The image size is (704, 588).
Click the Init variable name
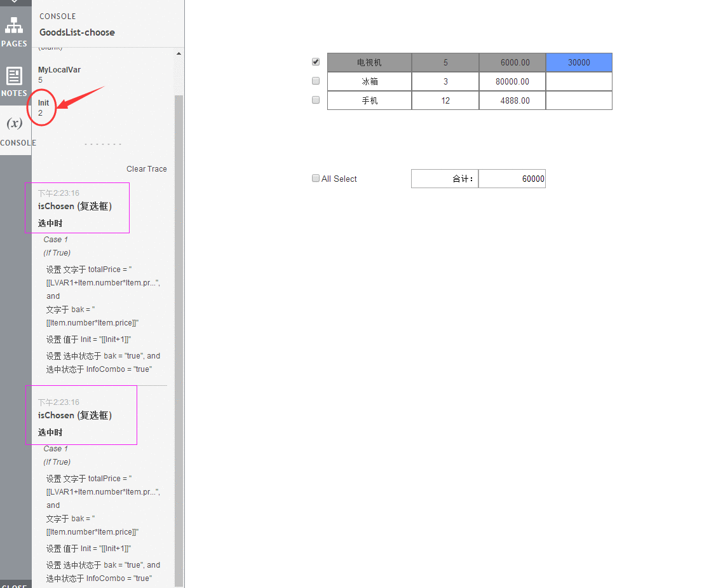[43, 103]
